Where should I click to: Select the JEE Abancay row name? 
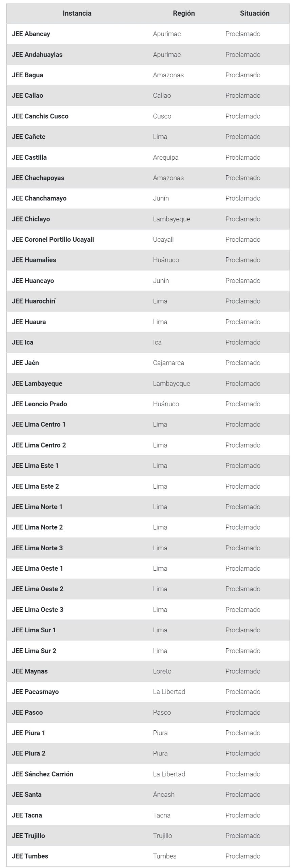31,34
